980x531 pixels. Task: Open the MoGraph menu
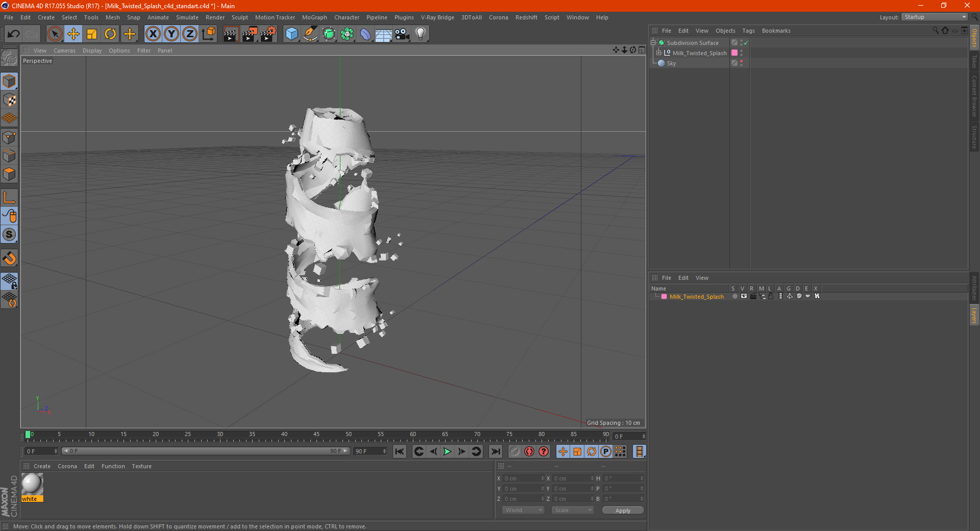314,17
